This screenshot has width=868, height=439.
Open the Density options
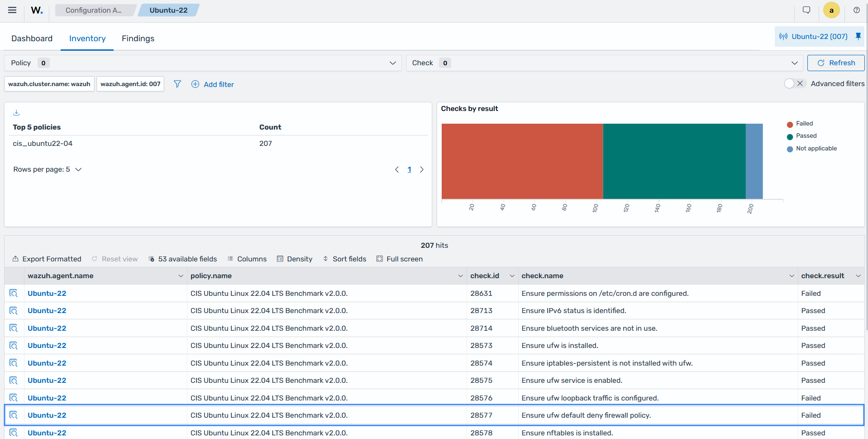click(295, 259)
